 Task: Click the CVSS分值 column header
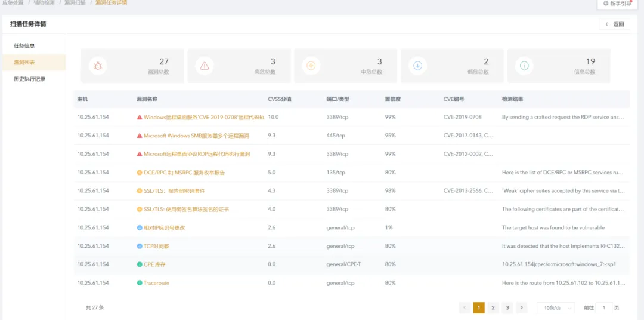coord(280,99)
